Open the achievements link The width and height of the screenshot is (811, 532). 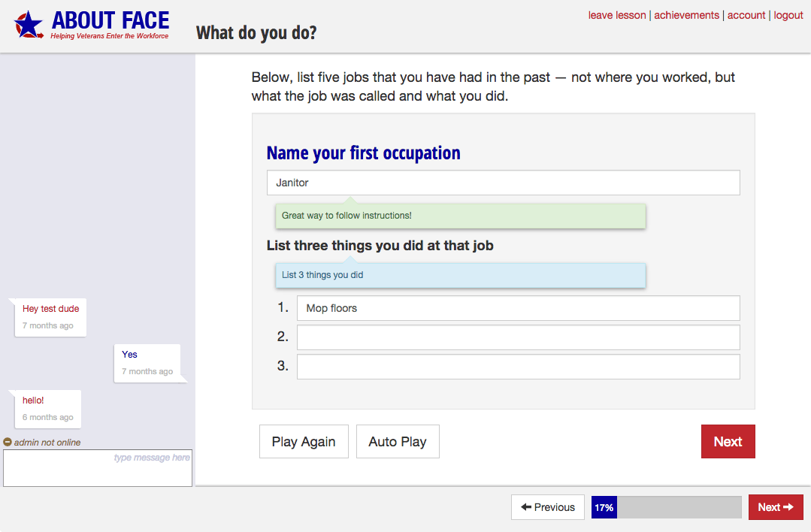point(686,15)
